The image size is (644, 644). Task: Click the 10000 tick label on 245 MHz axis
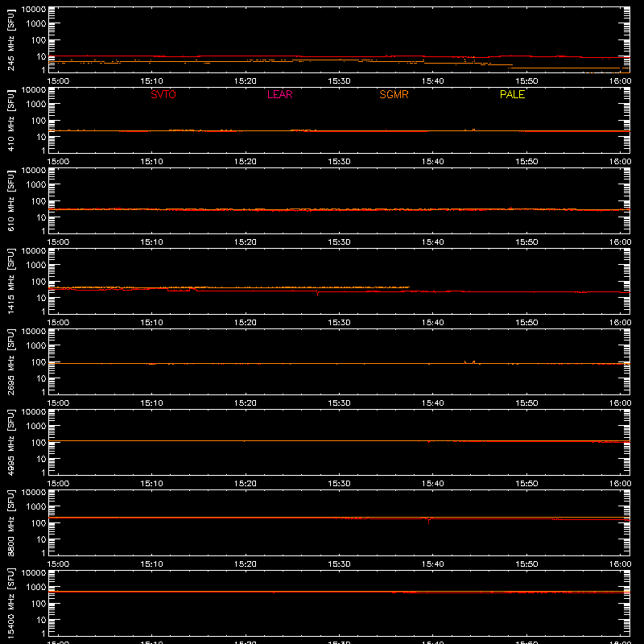pos(34,10)
